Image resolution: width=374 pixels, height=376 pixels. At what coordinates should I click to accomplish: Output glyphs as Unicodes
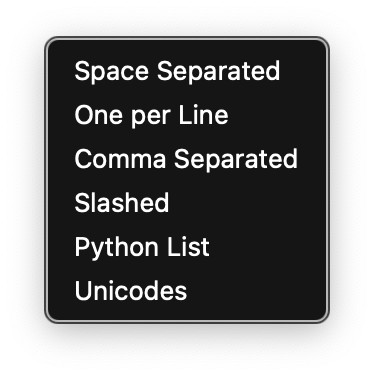pos(187,291)
